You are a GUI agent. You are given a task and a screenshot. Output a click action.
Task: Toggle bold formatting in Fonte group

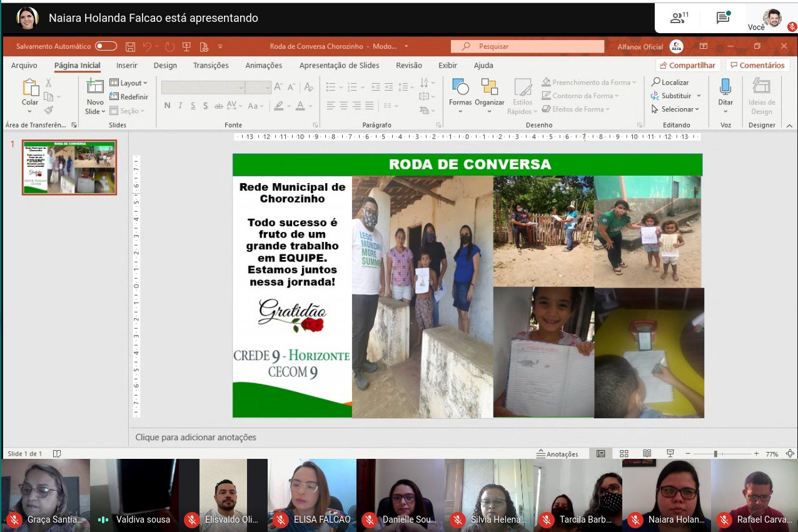[167, 106]
